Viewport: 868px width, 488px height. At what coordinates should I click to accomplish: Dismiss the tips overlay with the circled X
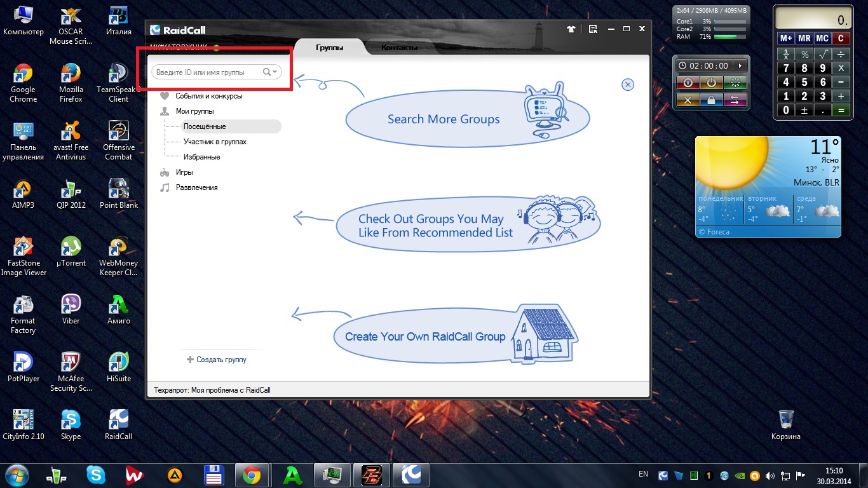[628, 85]
